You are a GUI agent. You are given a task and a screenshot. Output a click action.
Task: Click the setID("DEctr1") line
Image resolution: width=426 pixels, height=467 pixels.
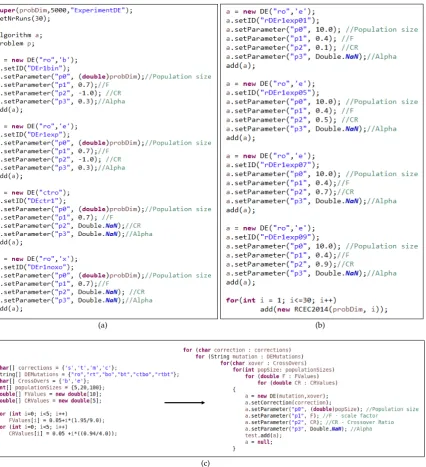[33, 201]
